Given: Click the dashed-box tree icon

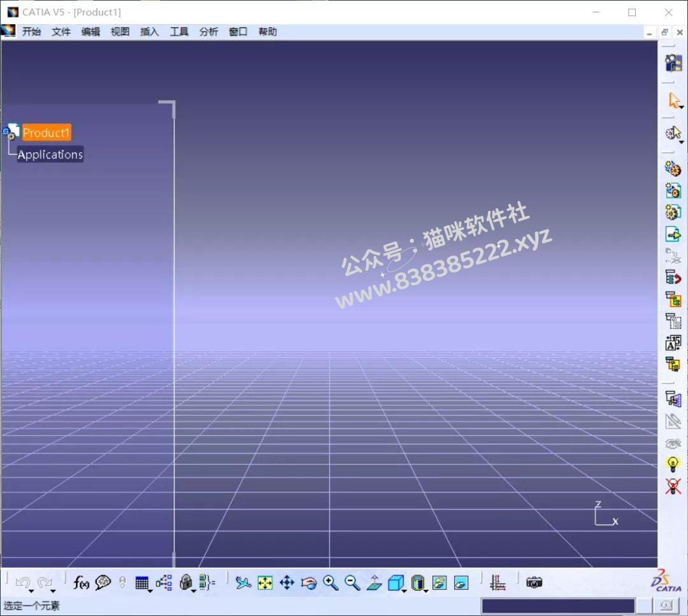Looking at the screenshot, I should click(x=673, y=320).
